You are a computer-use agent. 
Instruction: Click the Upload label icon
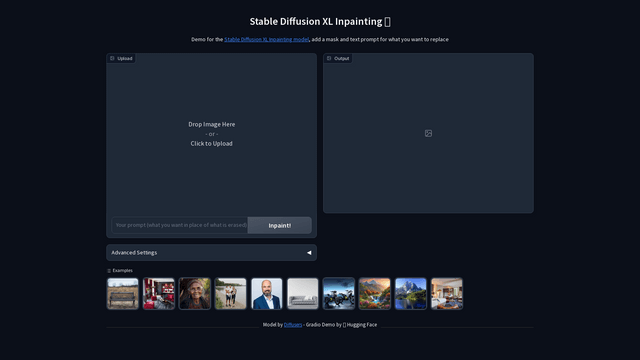coord(112,58)
